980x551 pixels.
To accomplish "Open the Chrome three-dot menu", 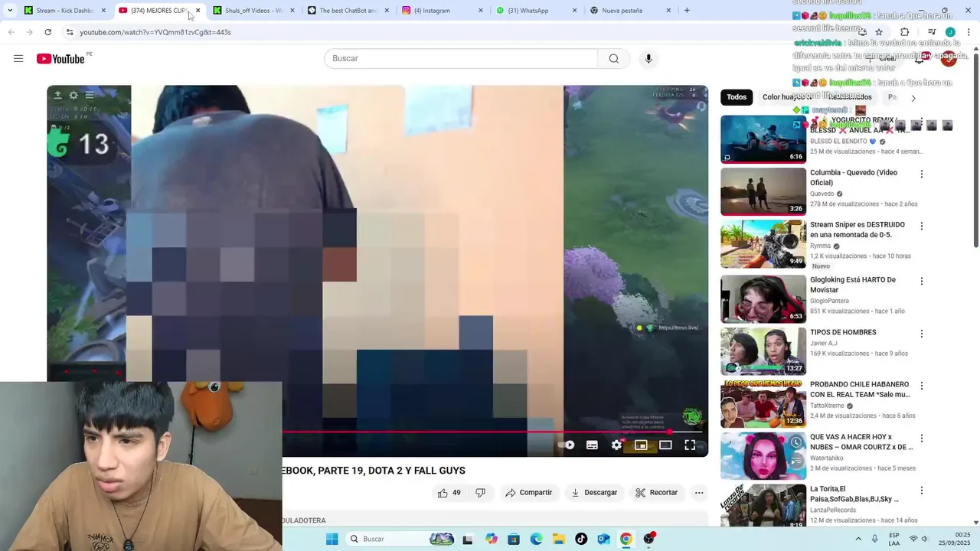I will click(x=968, y=32).
